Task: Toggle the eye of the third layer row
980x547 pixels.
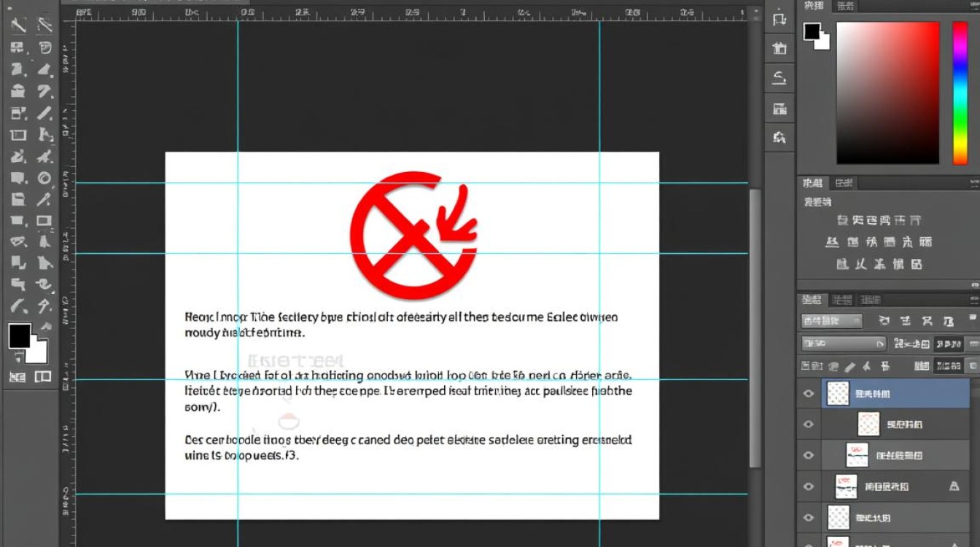Action: click(x=809, y=455)
